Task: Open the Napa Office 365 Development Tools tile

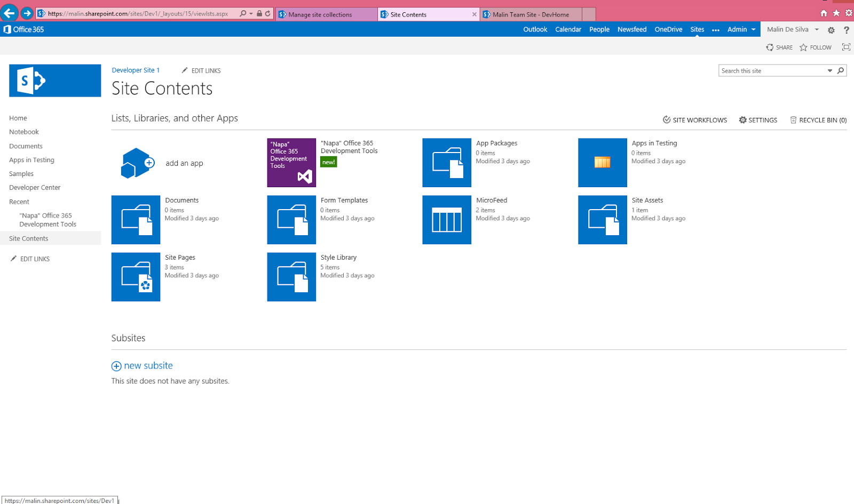Action: (291, 163)
